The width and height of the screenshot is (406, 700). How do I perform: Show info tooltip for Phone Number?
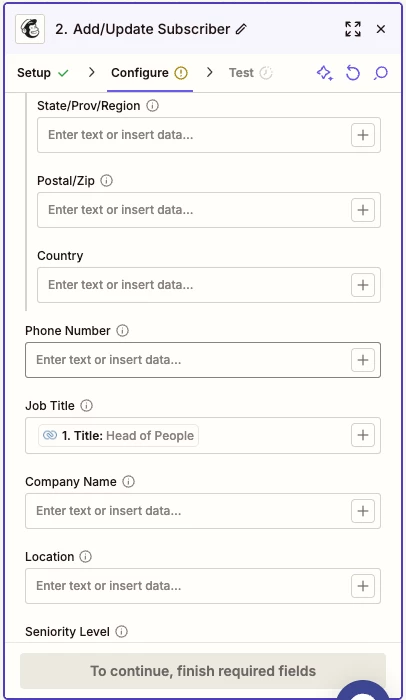pos(122,331)
